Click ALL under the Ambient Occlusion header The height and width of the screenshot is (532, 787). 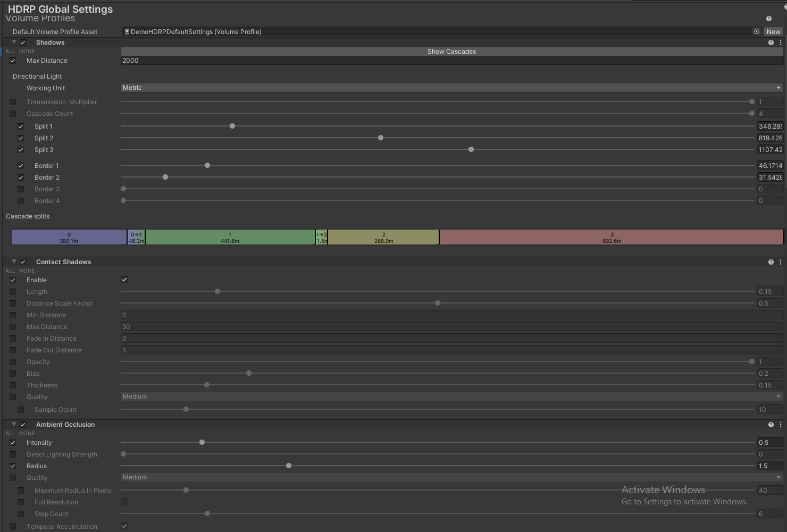(x=10, y=434)
